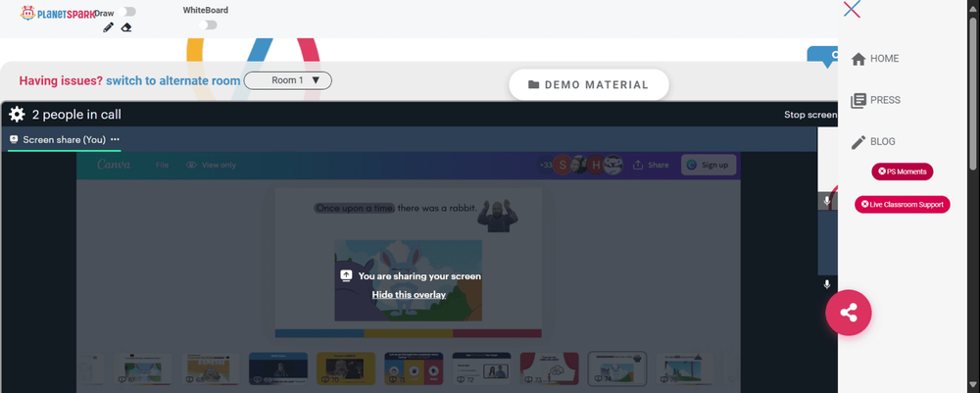Open File menu in Canva

pyautogui.click(x=162, y=165)
